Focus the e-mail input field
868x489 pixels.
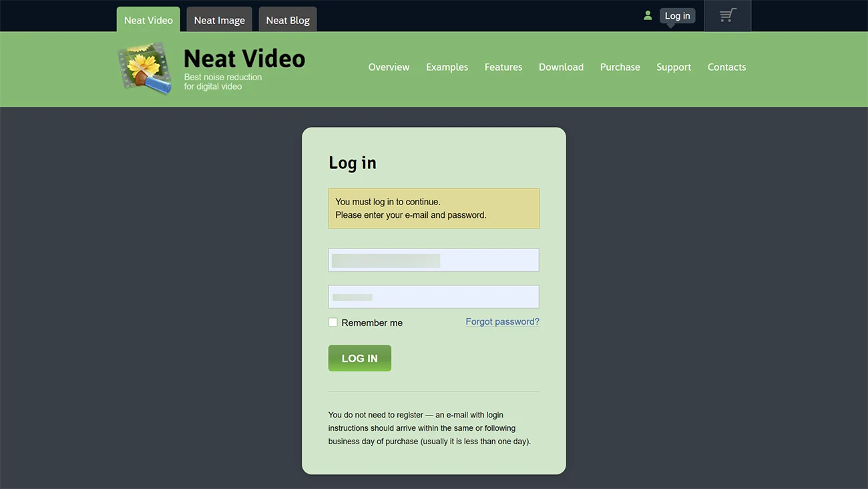(x=433, y=260)
